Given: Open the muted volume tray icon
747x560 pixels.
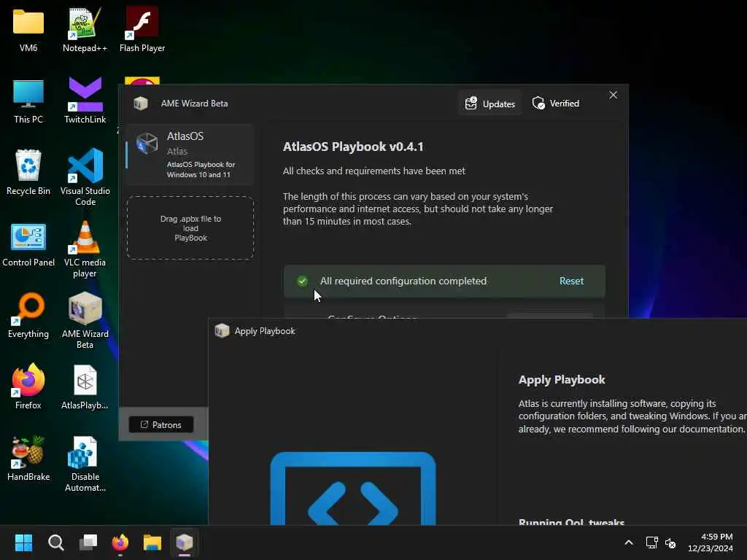Looking at the screenshot, I should click(670, 542).
